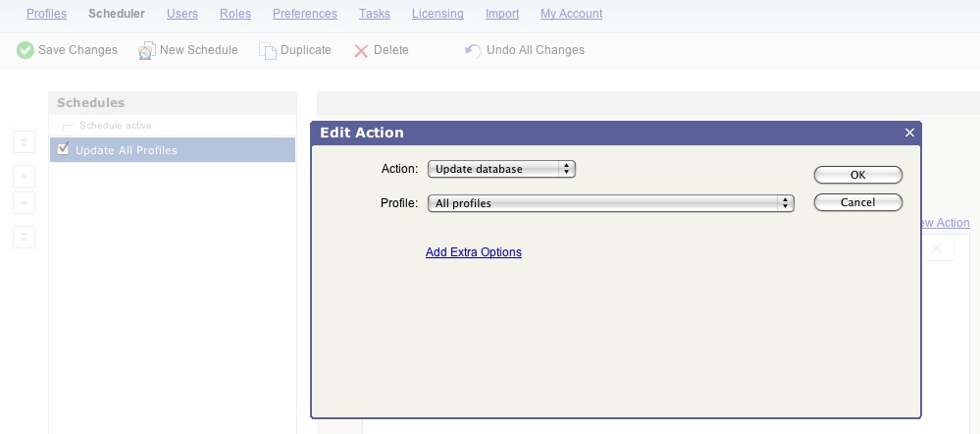The width and height of the screenshot is (980, 434).
Task: Click the red Delete X icon
Action: point(361,50)
